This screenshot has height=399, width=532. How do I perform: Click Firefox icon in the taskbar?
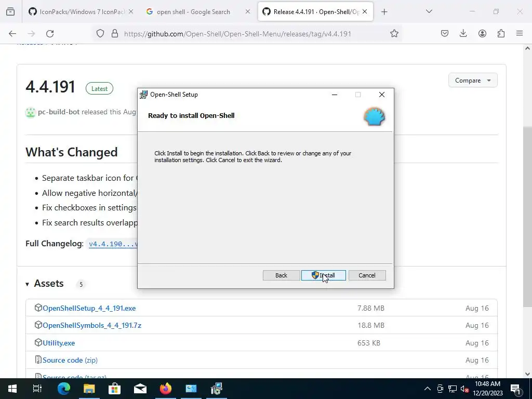click(x=166, y=389)
